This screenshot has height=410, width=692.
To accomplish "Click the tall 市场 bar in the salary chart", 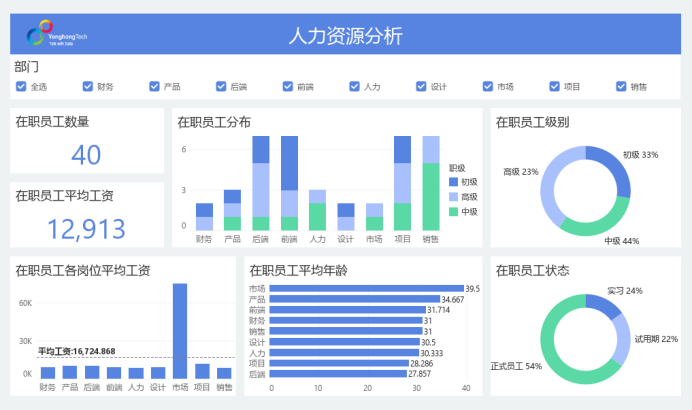I will (x=180, y=330).
